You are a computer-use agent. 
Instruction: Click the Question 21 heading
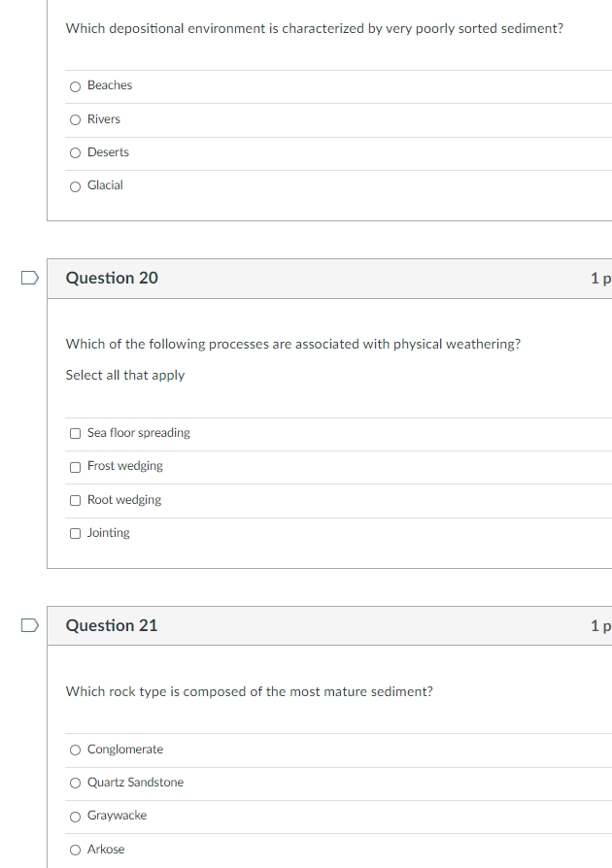point(112,626)
